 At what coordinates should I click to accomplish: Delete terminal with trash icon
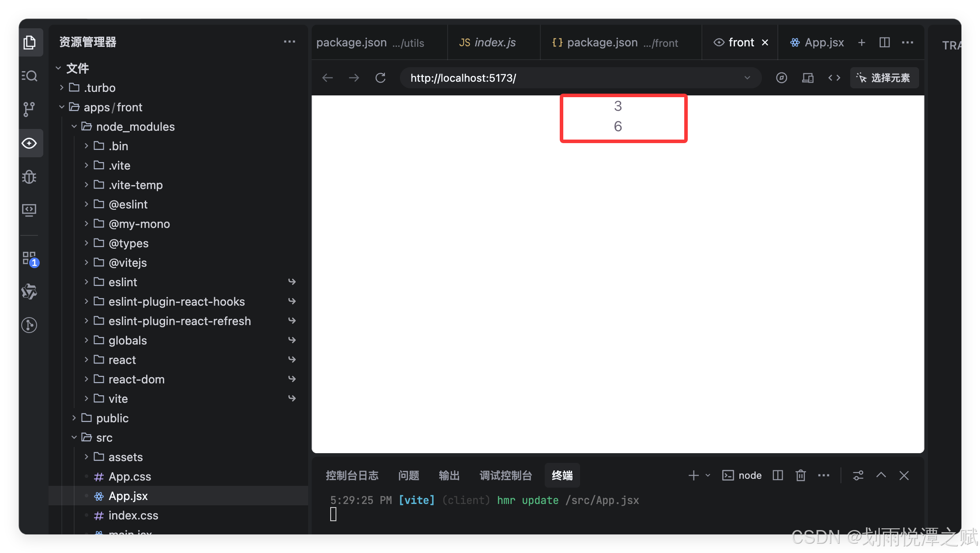click(x=801, y=475)
